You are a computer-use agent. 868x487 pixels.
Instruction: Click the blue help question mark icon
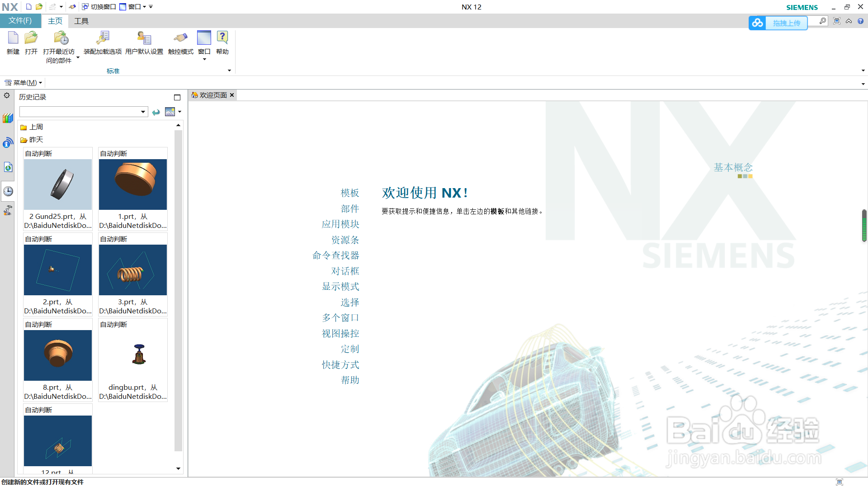[x=860, y=21]
